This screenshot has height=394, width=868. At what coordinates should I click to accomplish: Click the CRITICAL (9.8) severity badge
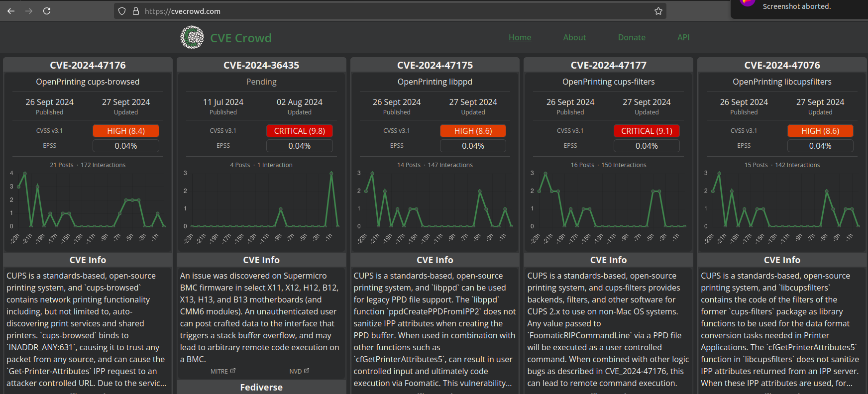(x=300, y=131)
